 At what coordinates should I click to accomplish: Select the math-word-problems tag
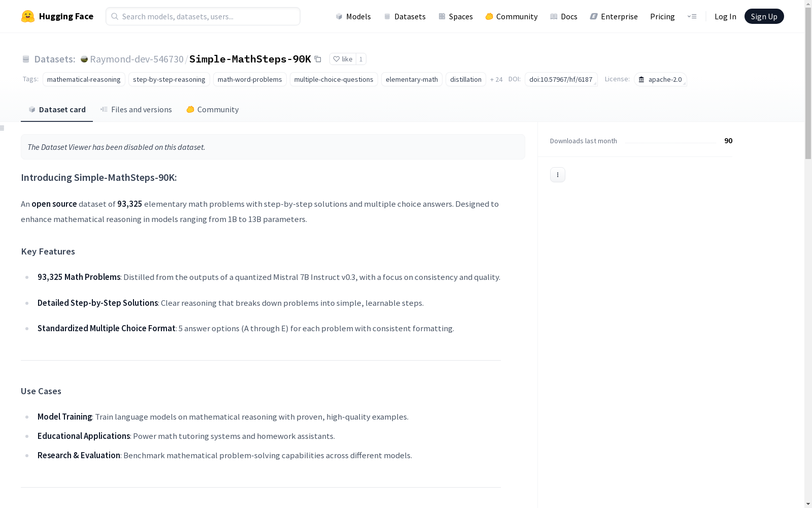pos(250,79)
